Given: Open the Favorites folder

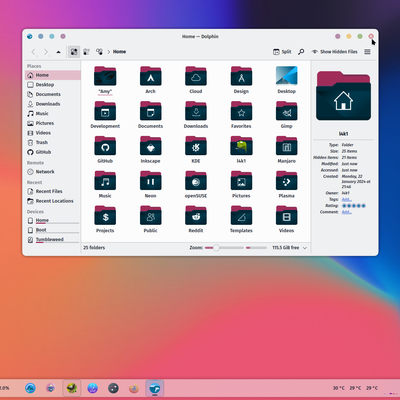Looking at the screenshot, I should point(241,115).
